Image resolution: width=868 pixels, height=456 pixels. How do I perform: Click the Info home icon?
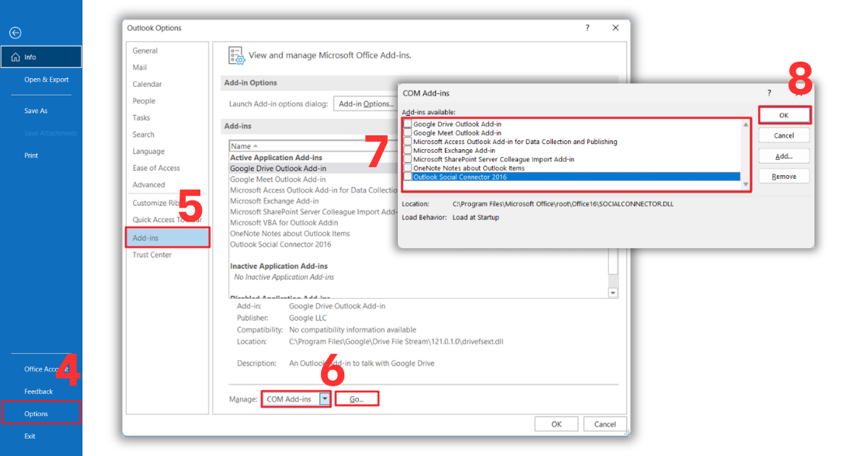pos(15,57)
